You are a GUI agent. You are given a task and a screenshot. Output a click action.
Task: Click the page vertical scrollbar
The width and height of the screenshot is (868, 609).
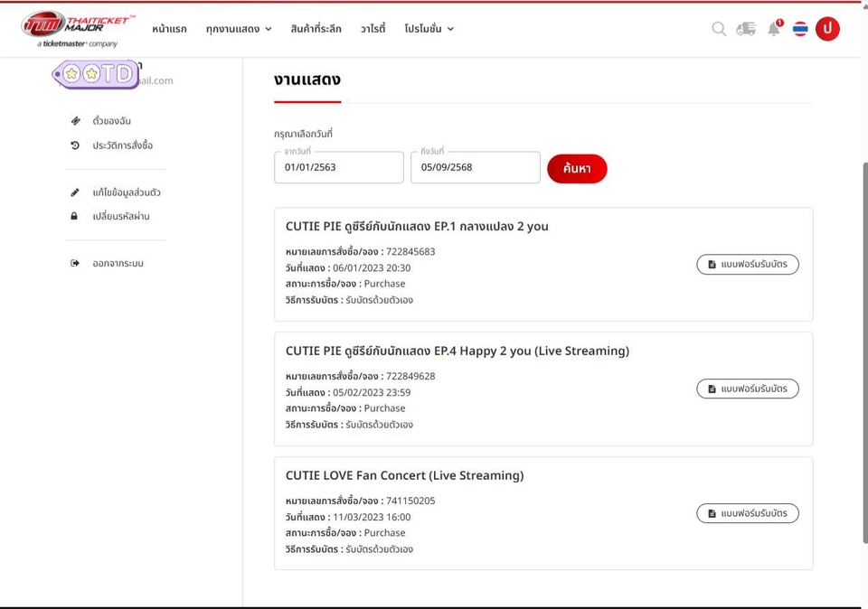(863, 352)
